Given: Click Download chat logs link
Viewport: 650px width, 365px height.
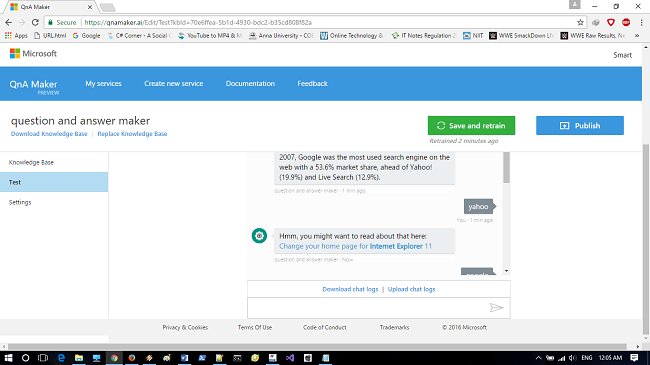Looking at the screenshot, I should 350,289.
